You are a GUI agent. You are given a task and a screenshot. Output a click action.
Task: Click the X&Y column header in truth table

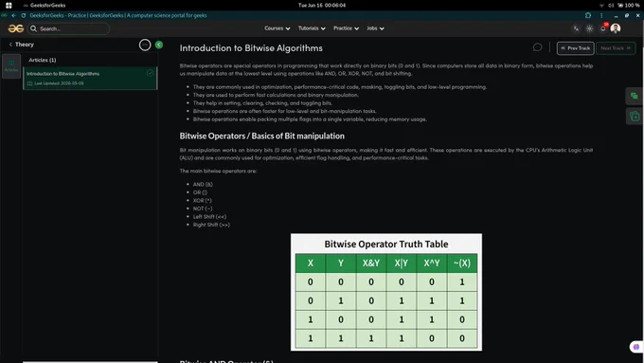click(371, 263)
